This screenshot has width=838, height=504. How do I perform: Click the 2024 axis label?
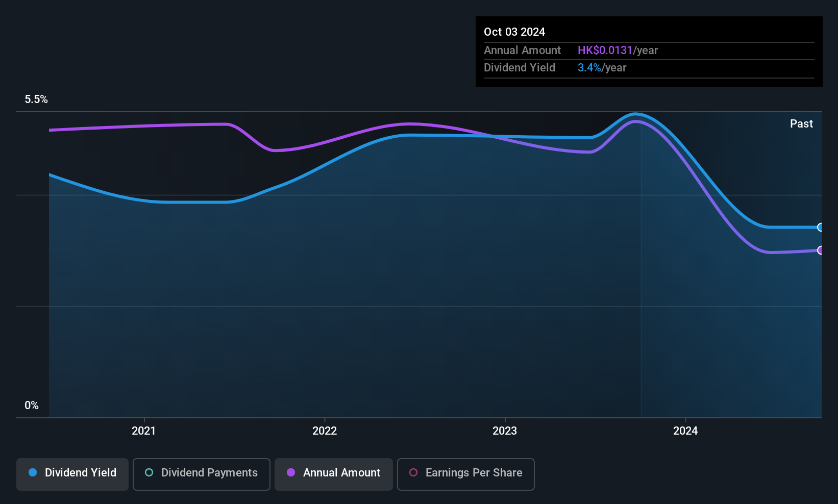tap(685, 431)
